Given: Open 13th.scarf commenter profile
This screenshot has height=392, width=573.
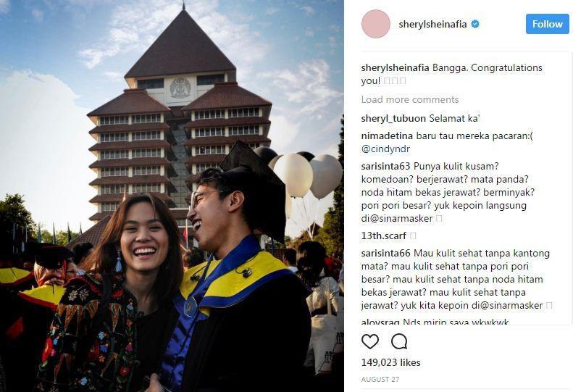Looking at the screenshot, I should point(384,236).
